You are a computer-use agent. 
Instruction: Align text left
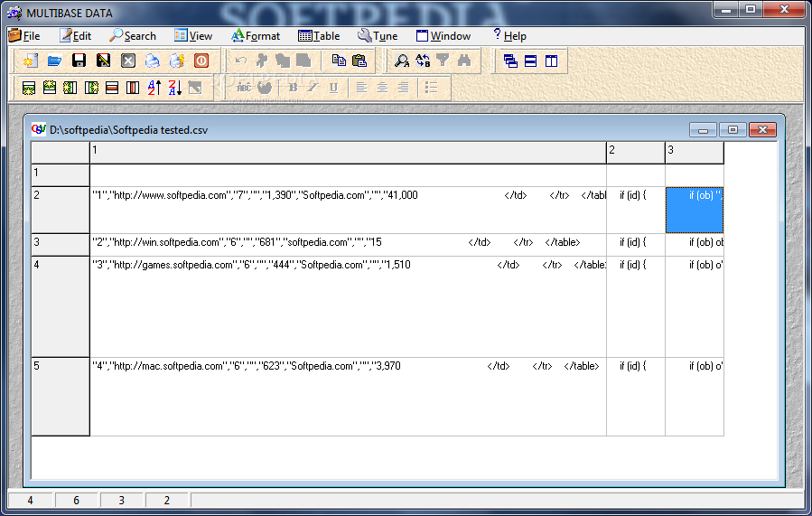(x=361, y=88)
